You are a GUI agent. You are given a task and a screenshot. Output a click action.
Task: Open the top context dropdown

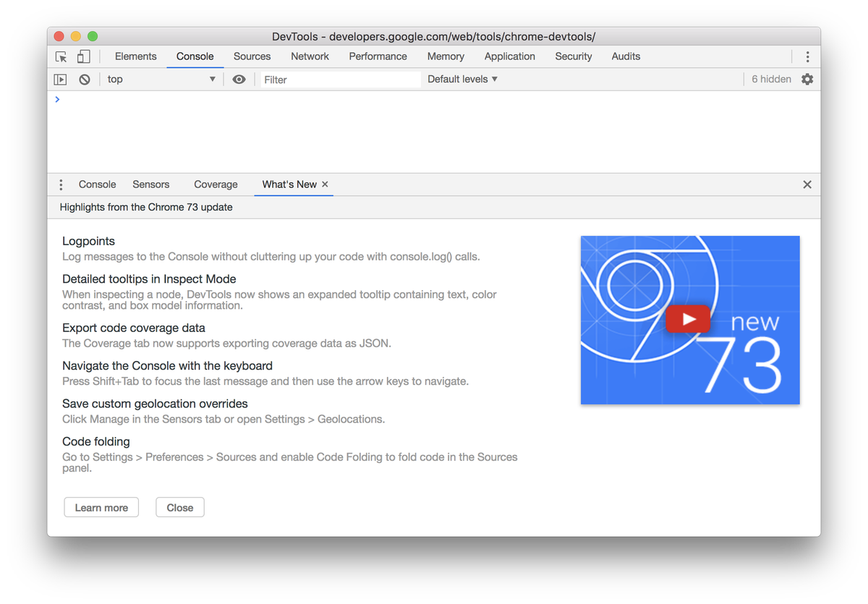(x=161, y=80)
